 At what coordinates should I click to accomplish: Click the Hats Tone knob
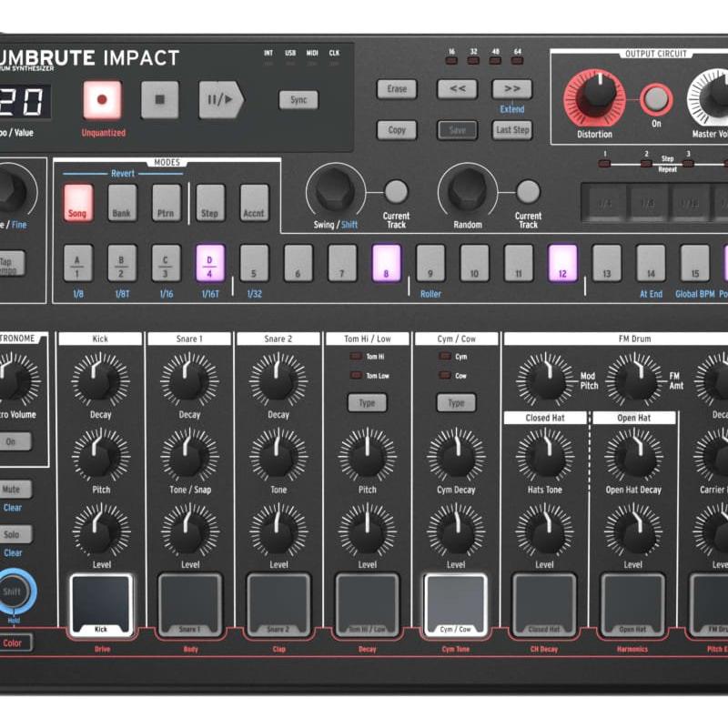(x=545, y=455)
